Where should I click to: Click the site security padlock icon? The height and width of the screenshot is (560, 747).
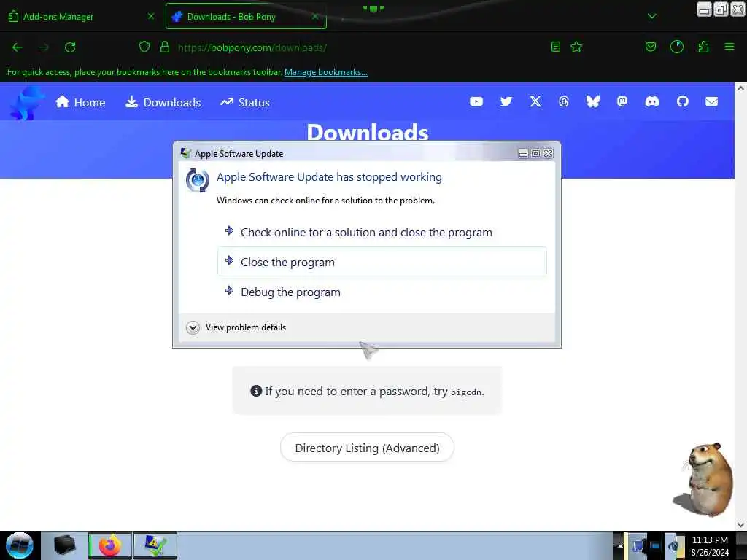(165, 47)
